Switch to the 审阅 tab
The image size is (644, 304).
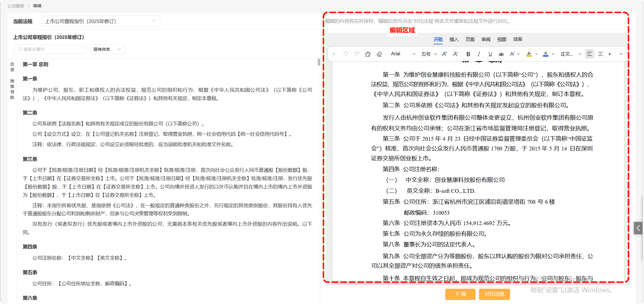pos(486,39)
